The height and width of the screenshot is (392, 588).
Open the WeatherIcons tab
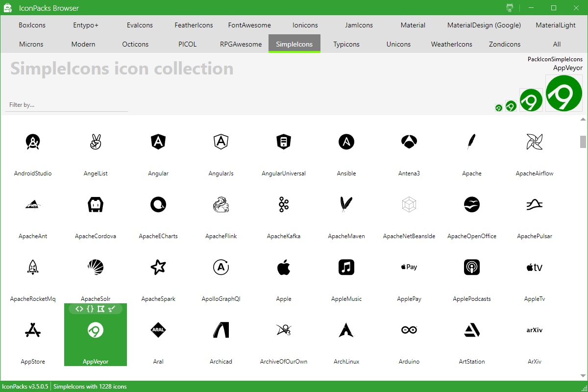tap(452, 44)
